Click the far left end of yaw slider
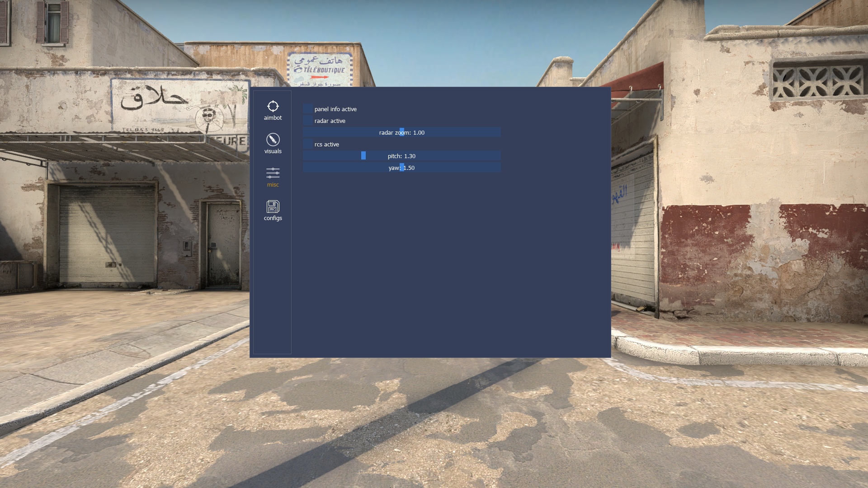Image resolution: width=868 pixels, height=488 pixels. 305,168
